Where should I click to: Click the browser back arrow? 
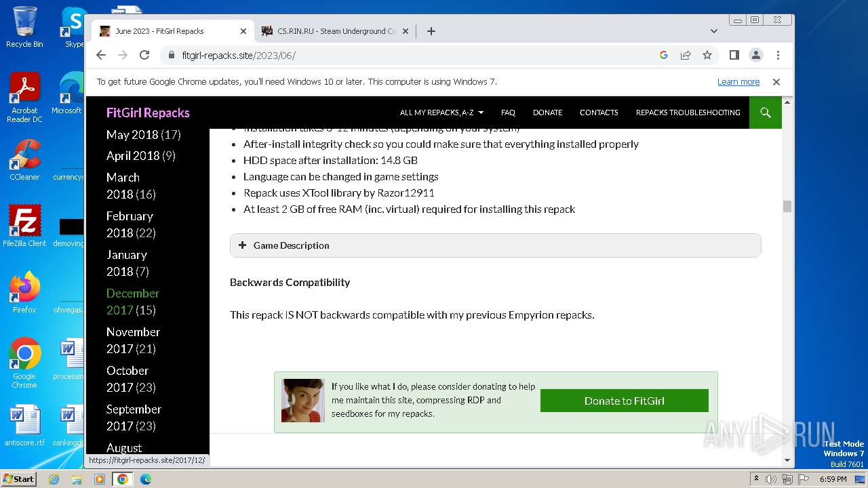coord(101,55)
